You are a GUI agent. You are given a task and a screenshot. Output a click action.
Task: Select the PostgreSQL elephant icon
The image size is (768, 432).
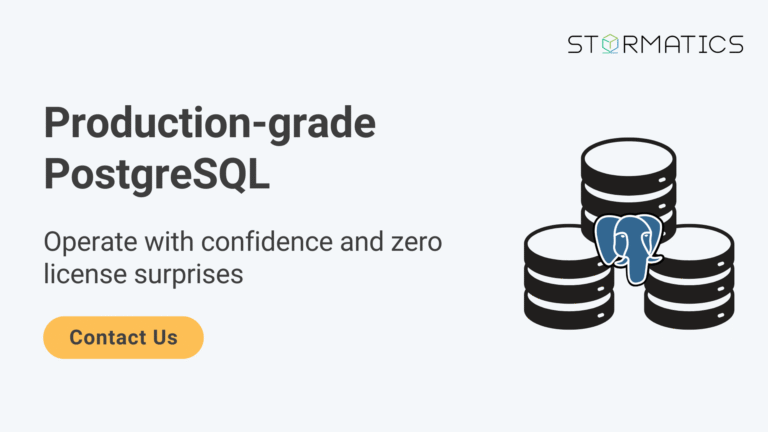[628, 245]
